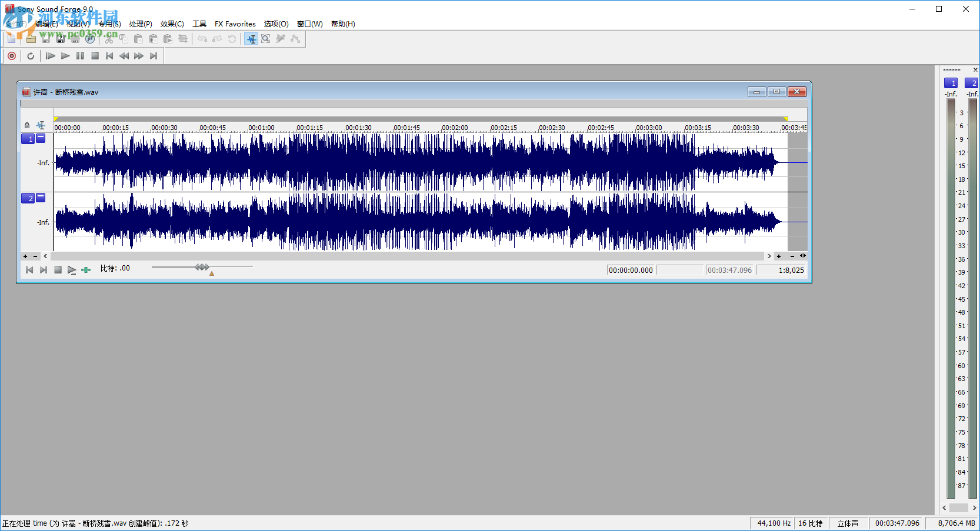Click Go to End transport button

154,56
